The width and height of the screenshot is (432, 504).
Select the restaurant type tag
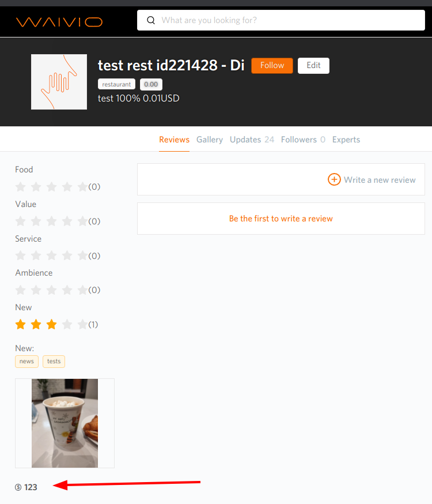pyautogui.click(x=116, y=84)
